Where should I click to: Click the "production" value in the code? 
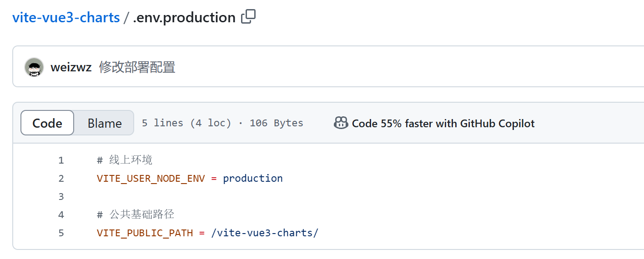(x=253, y=178)
